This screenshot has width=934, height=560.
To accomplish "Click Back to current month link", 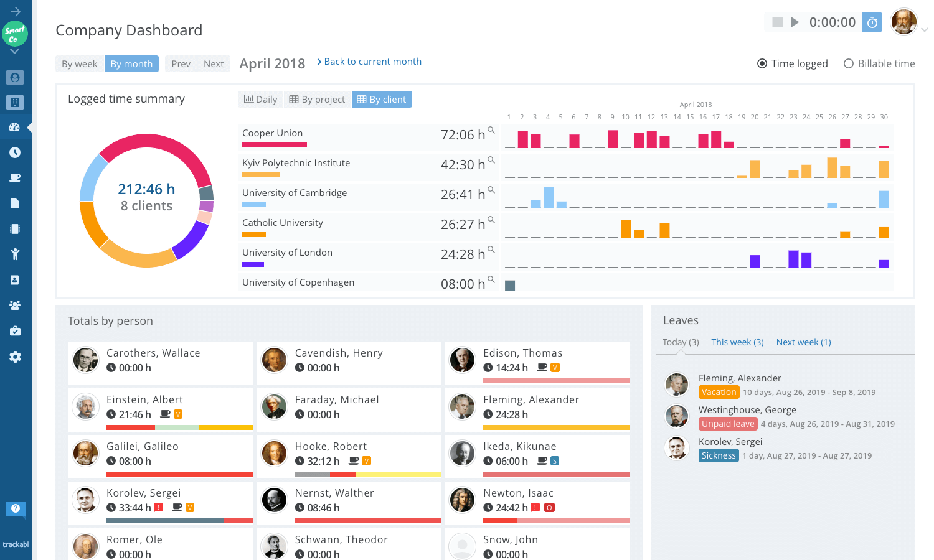I will coord(369,62).
